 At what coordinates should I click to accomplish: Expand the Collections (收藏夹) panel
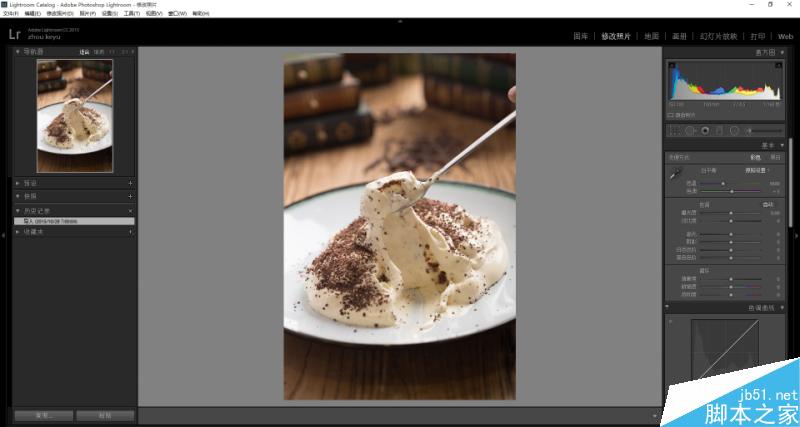[x=18, y=232]
